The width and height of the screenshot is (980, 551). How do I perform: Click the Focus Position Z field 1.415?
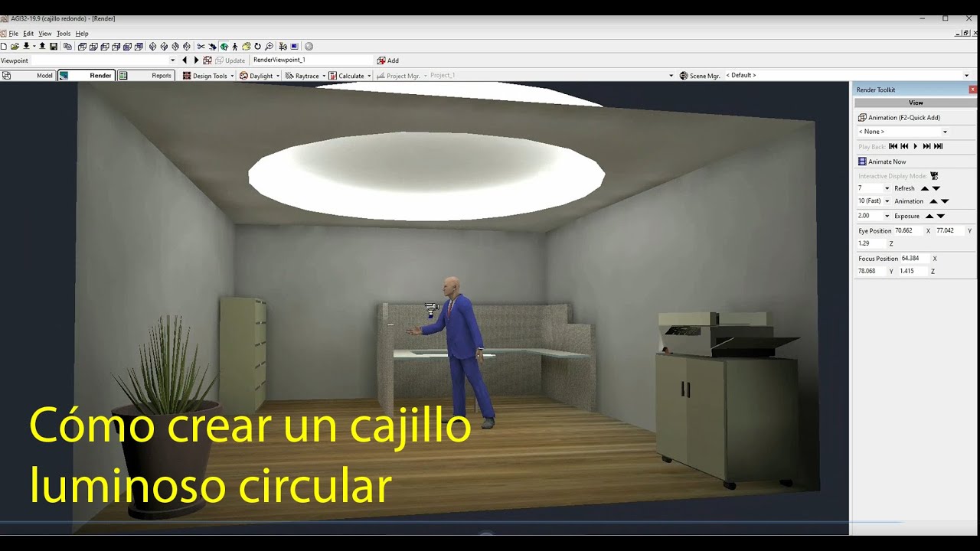913,271
